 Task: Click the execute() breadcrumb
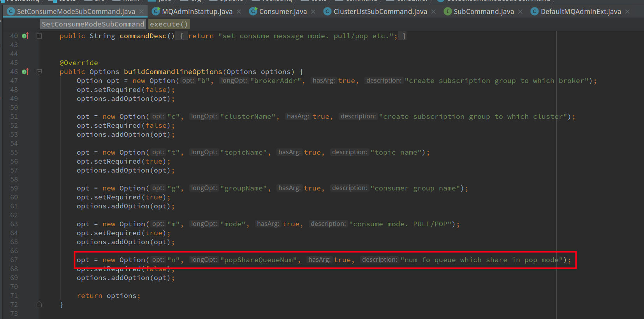click(169, 24)
